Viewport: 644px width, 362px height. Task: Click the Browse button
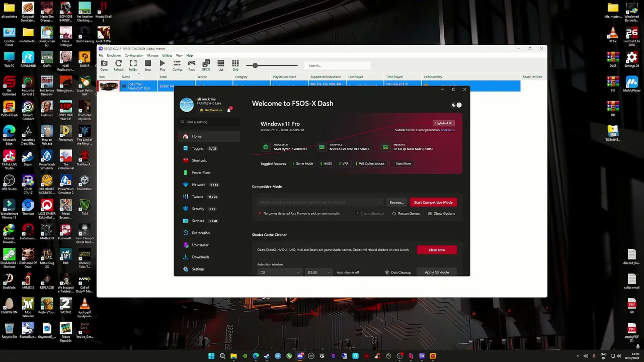point(396,202)
